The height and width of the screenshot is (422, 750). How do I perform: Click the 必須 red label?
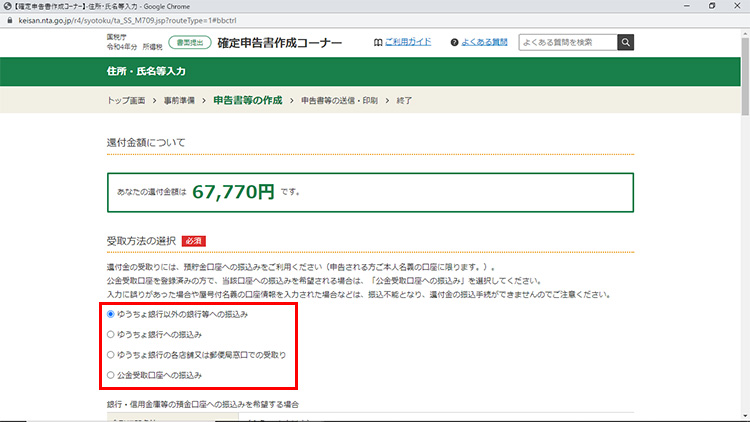click(x=193, y=241)
